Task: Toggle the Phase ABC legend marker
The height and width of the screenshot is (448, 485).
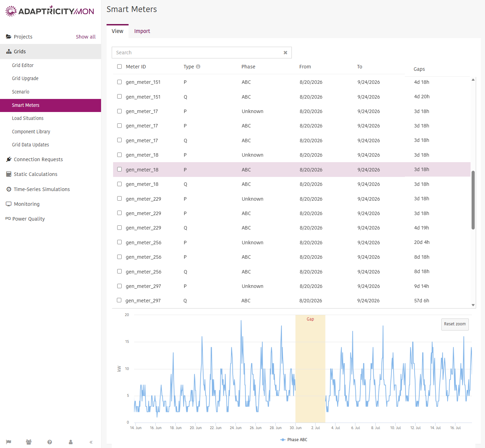Action: coord(283,440)
